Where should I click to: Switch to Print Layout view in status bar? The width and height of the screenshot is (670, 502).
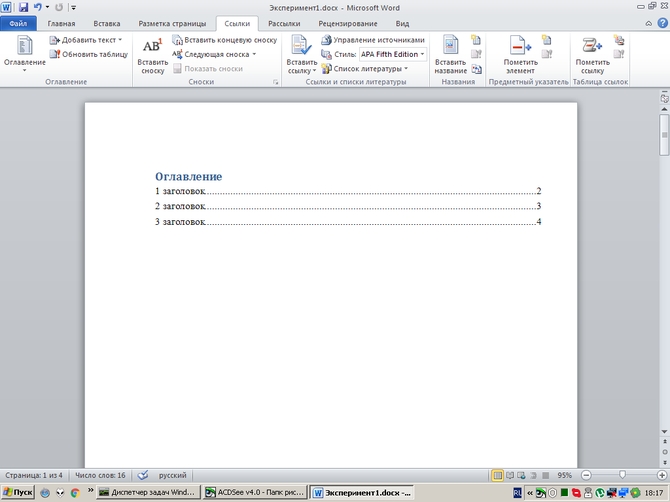tap(497, 475)
